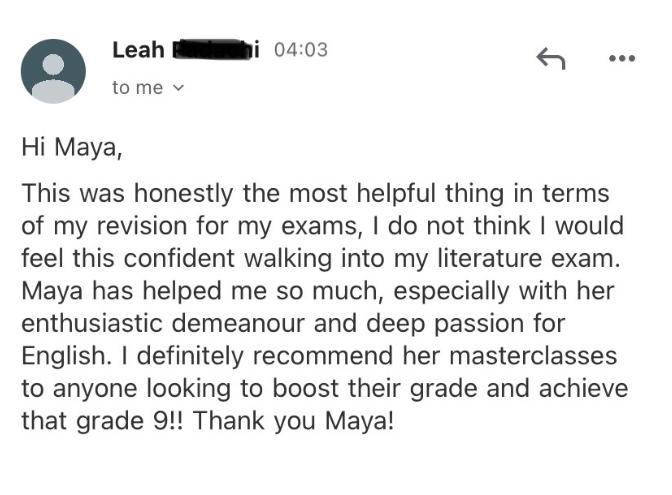Expand recipient details with the chevron
The height and width of the screenshot is (495, 672).
coord(178,88)
